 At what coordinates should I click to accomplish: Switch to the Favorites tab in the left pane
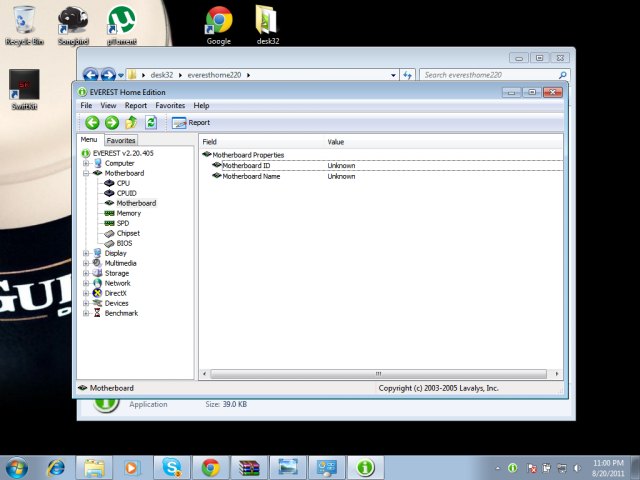[x=121, y=140]
